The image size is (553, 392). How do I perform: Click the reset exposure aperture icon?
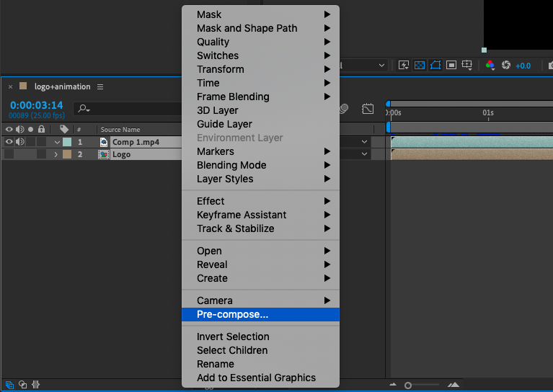(506, 65)
